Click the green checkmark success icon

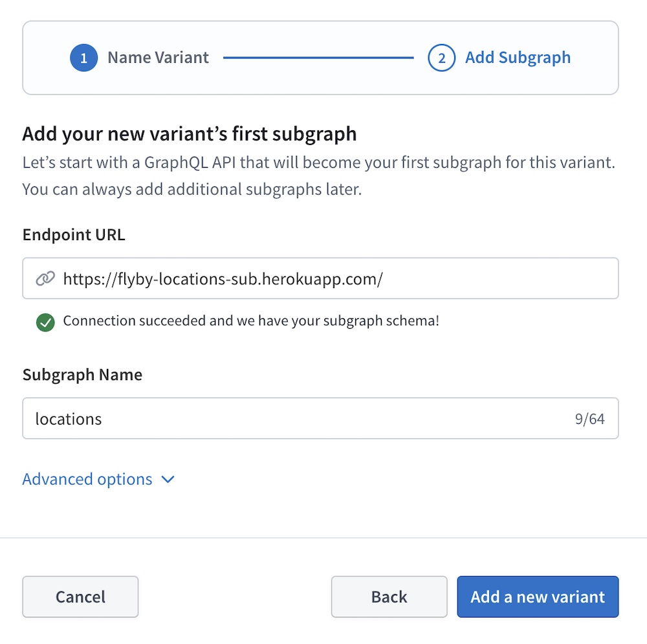[45, 322]
